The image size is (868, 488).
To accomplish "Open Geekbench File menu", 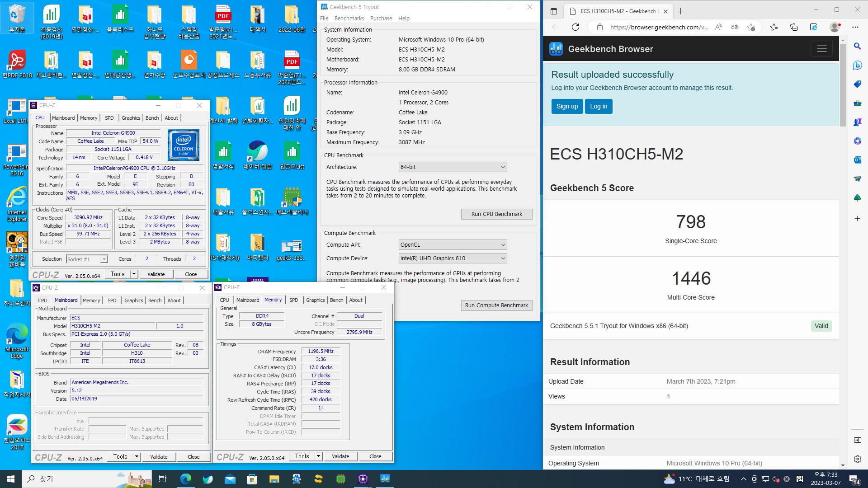I will 324,19.
